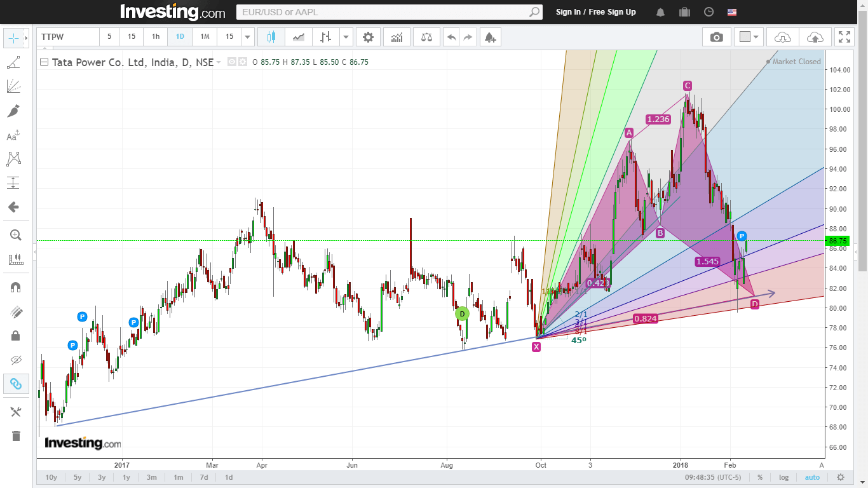
Task: Set date range to 5y
Action: (78, 477)
